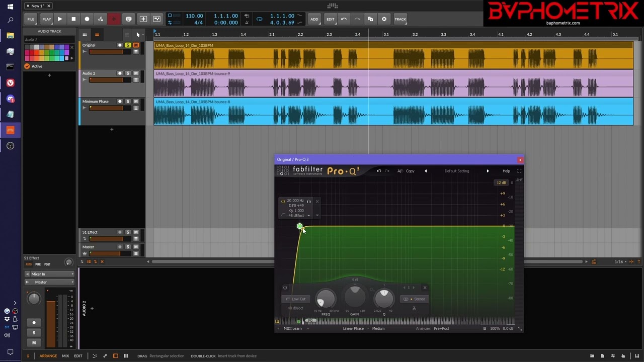Viewport: 644px width, 362px height.
Task: Open the Default Setting preset menu
Action: 457,171
